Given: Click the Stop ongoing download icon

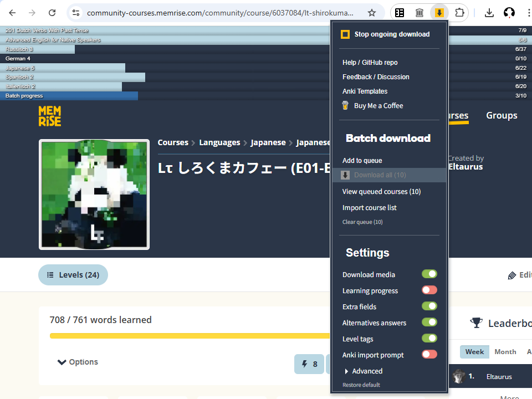Looking at the screenshot, I should click(x=345, y=34).
